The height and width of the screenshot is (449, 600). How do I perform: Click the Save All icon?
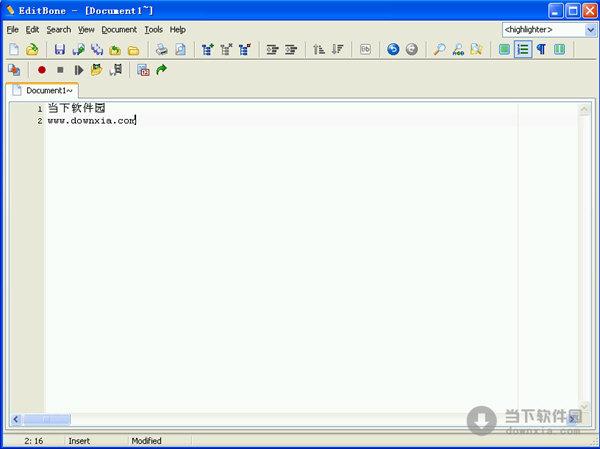(x=97, y=49)
